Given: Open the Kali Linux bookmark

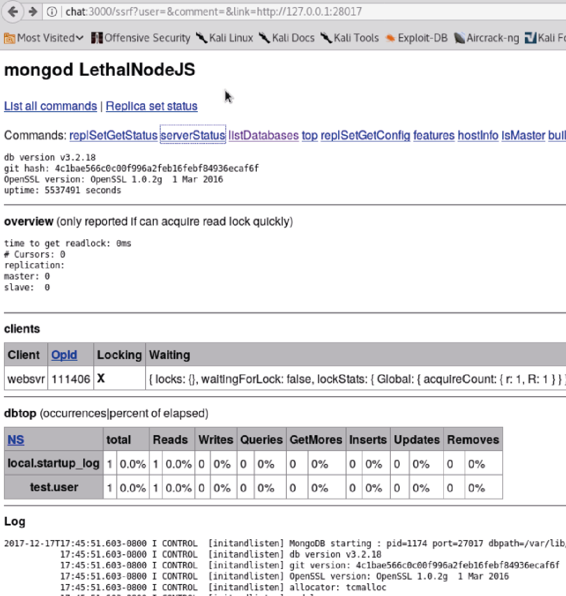Looking at the screenshot, I should point(225,38).
